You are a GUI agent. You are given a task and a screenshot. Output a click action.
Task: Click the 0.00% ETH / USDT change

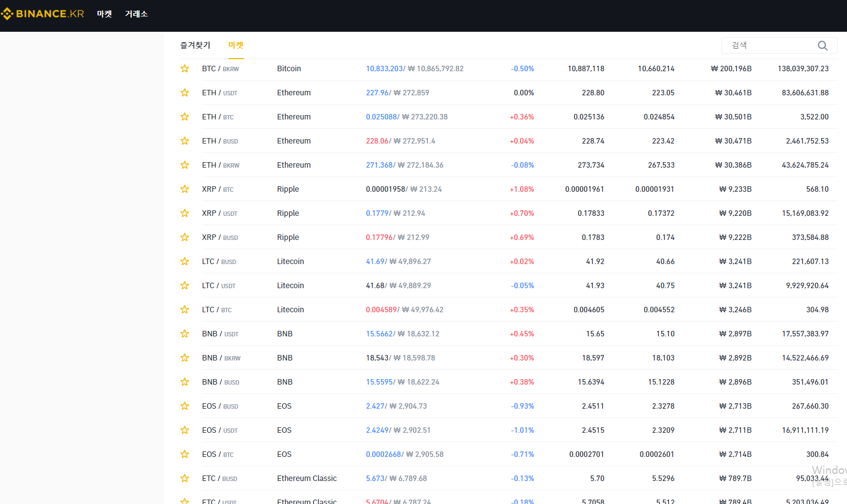click(x=524, y=93)
